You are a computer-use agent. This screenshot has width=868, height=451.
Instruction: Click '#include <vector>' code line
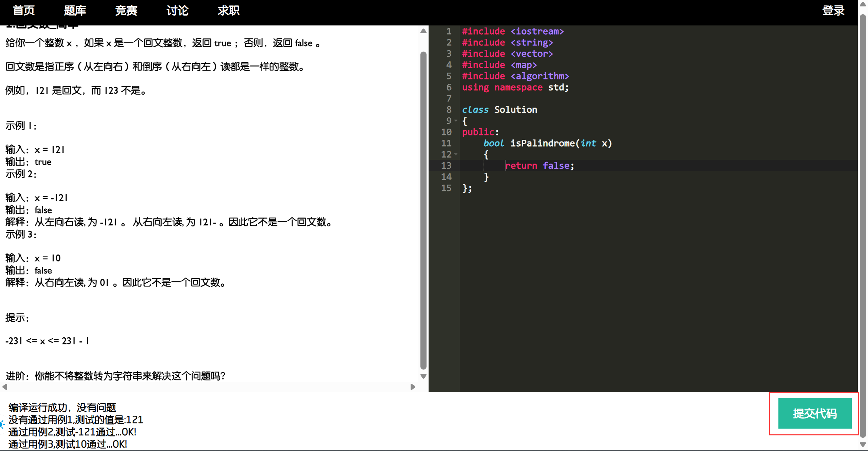click(x=507, y=54)
